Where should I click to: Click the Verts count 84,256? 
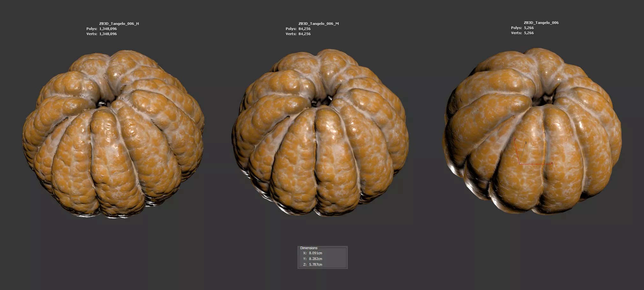[x=304, y=34]
